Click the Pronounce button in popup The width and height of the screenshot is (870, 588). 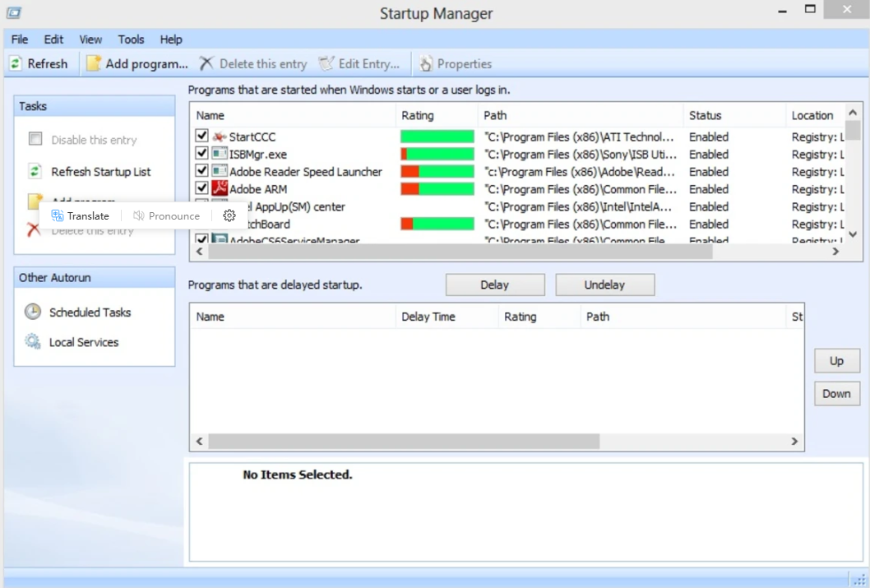coord(166,215)
